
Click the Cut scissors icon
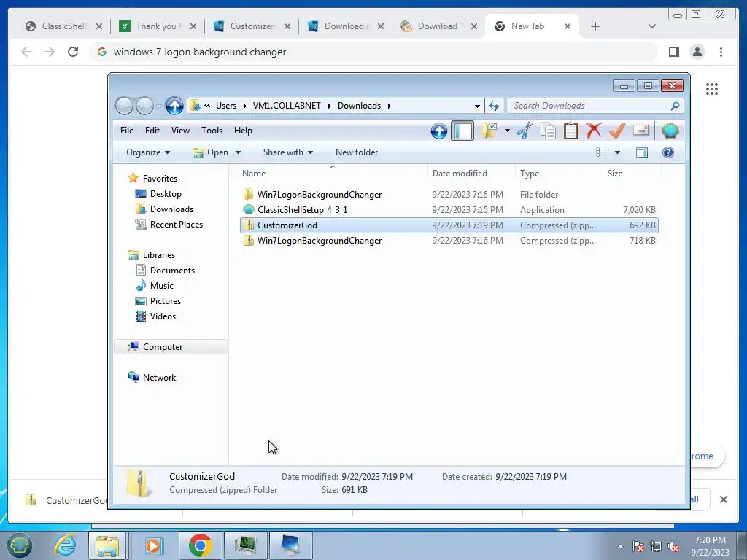(525, 131)
